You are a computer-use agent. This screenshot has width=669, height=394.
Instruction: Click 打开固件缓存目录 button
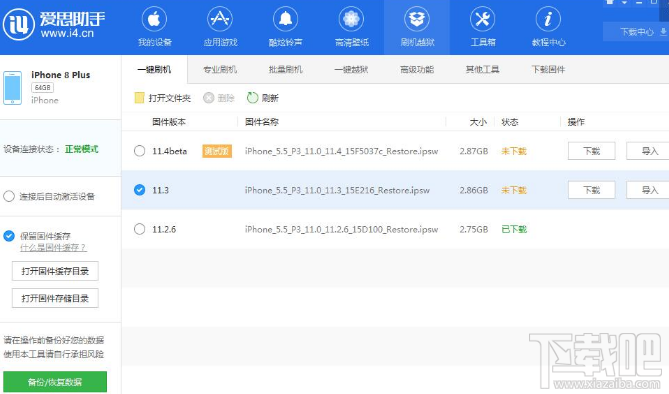[x=55, y=271]
